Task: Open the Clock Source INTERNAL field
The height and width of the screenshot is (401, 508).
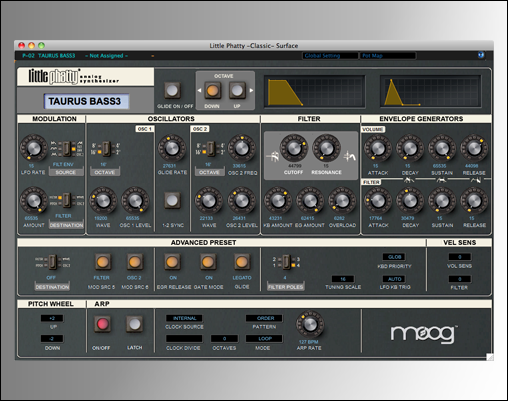Action: click(184, 318)
